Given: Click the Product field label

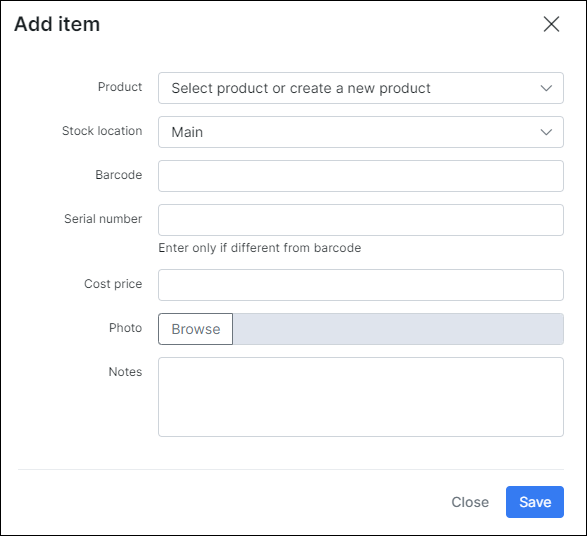Looking at the screenshot, I should click(120, 87).
